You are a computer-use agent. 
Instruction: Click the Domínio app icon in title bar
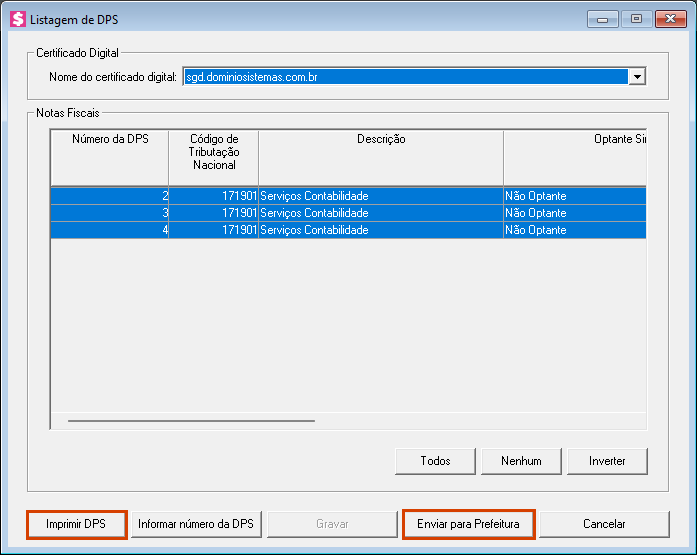[17, 19]
